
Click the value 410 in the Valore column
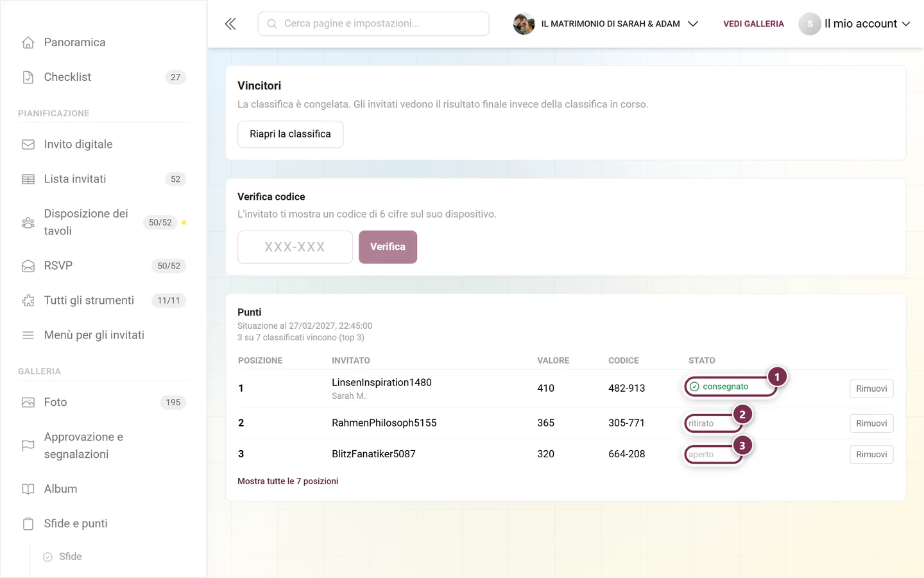[545, 388]
